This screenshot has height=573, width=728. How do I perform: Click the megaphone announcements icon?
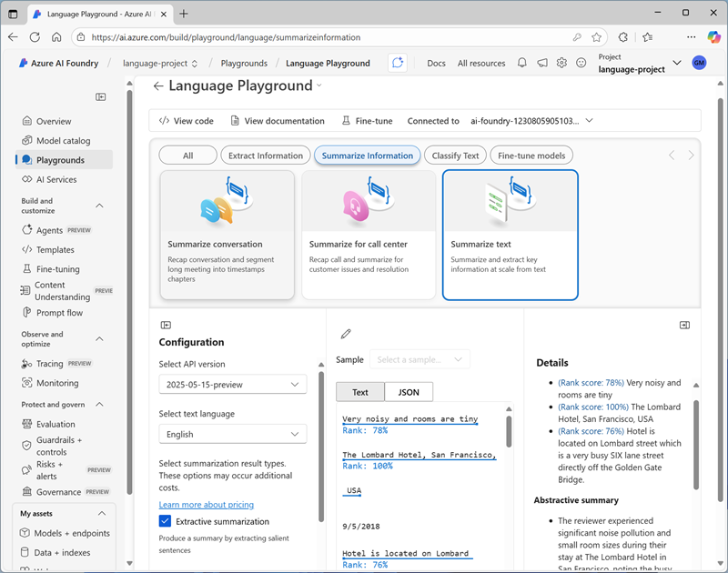pyautogui.click(x=542, y=63)
